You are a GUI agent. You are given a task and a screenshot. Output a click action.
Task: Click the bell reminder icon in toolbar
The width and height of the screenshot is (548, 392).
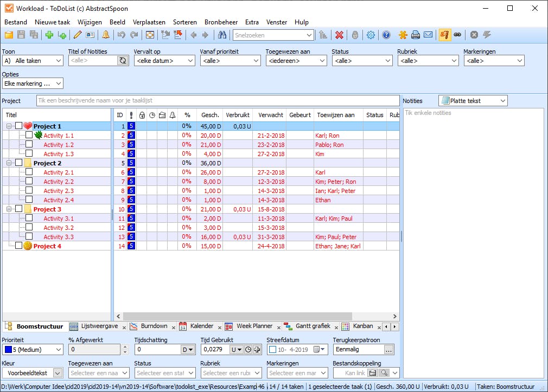(x=106, y=35)
